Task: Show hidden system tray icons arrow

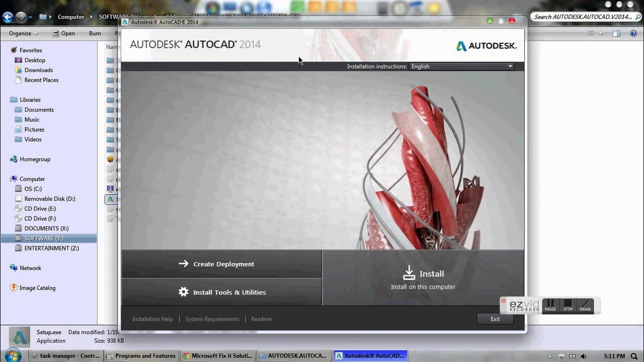Action: point(551,356)
